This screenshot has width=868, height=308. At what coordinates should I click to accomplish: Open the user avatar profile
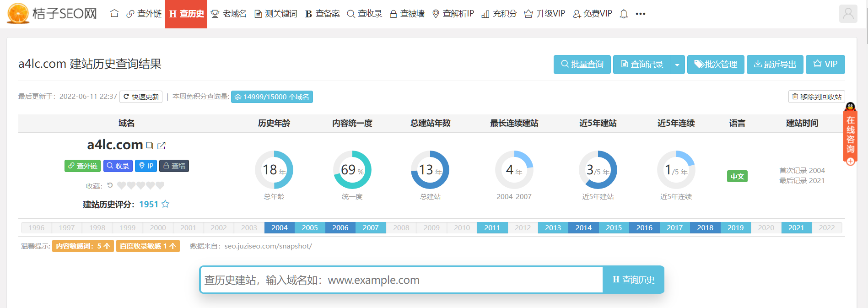coord(848,14)
